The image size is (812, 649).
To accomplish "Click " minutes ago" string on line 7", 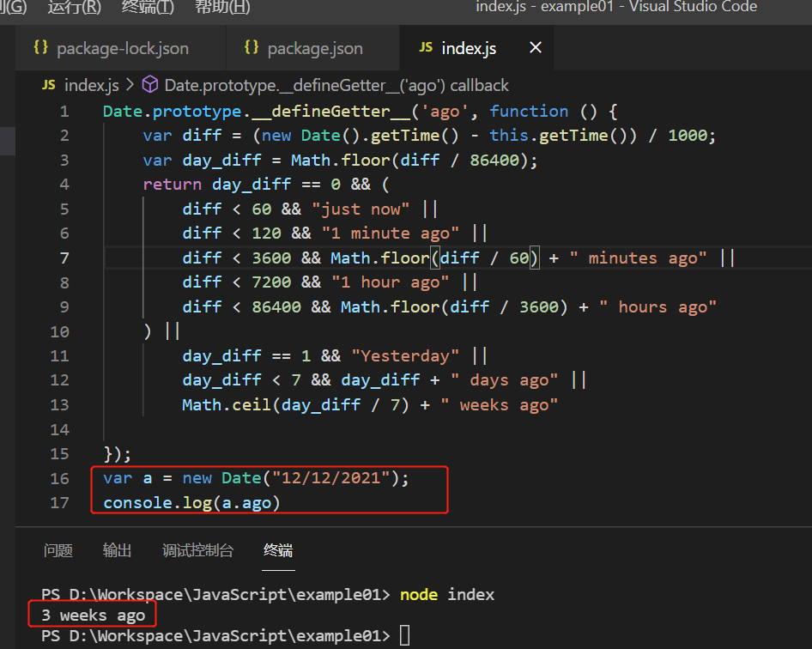I will point(638,258).
